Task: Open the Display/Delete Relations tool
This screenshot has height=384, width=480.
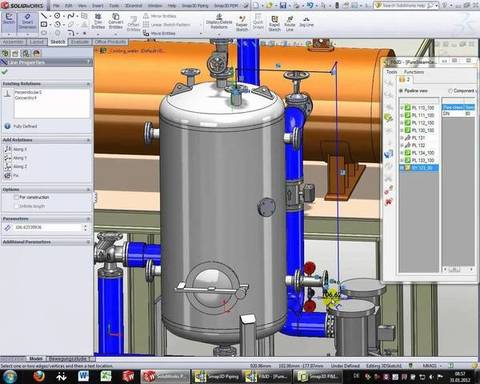Action: click(x=219, y=22)
